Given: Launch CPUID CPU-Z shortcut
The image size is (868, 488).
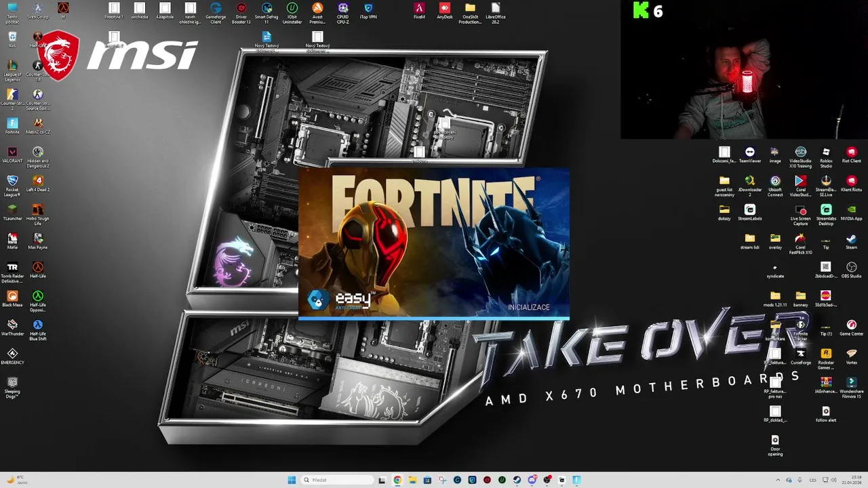Looking at the screenshot, I should pos(343,12).
